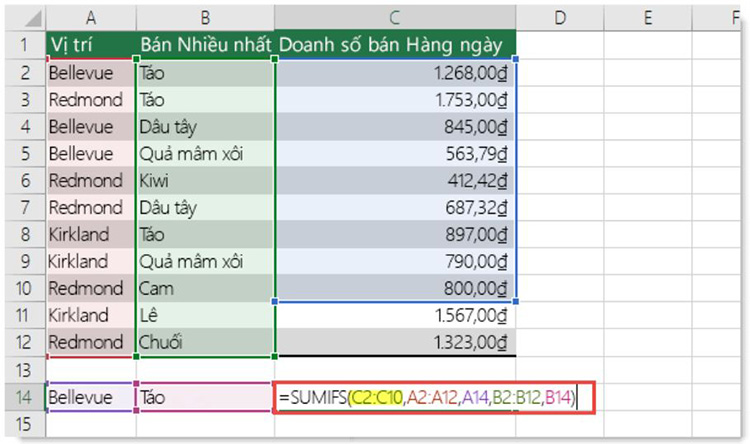Select cell B11 containing Lê
The height and width of the screenshot is (444, 750).
point(205,315)
